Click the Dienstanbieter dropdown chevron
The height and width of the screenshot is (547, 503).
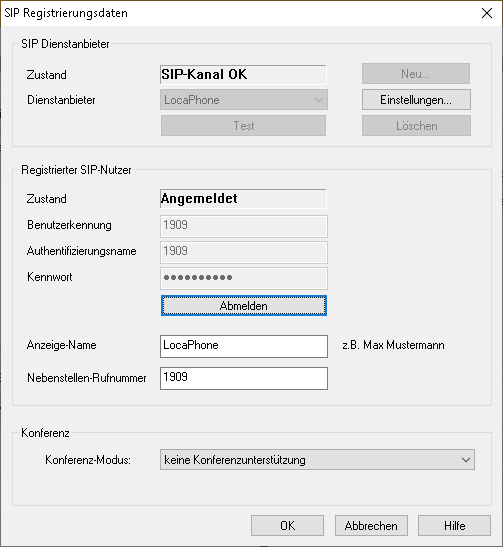point(318,100)
